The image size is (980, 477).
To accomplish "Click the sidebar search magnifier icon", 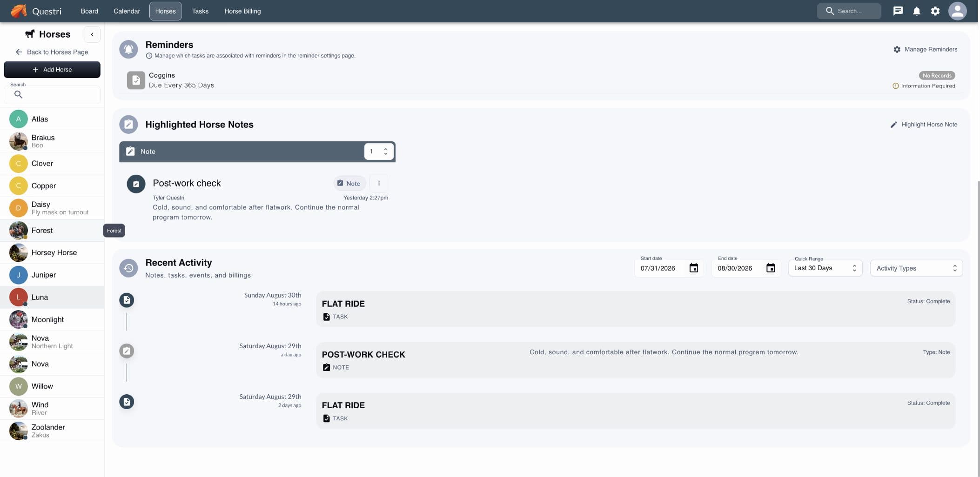I will [18, 94].
